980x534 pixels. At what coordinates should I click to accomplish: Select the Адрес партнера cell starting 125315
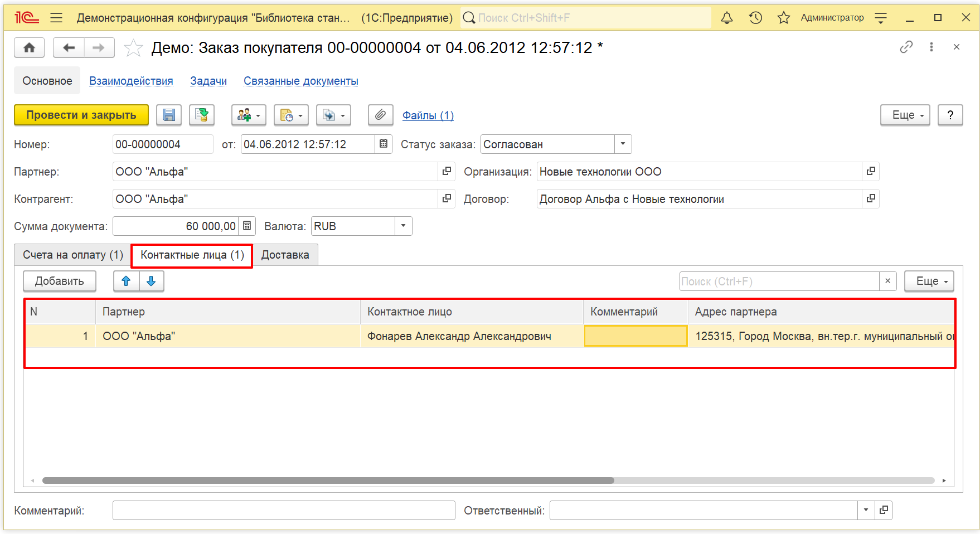[821, 336]
